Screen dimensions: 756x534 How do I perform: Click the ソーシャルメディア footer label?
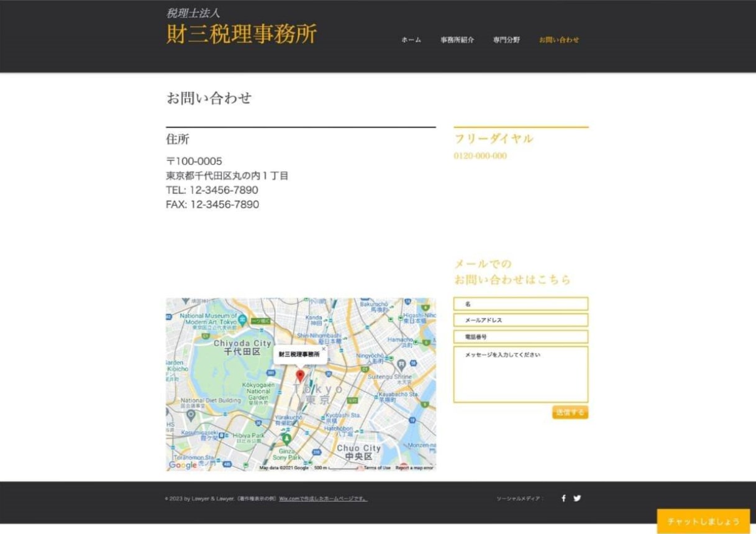pyautogui.click(x=519, y=499)
